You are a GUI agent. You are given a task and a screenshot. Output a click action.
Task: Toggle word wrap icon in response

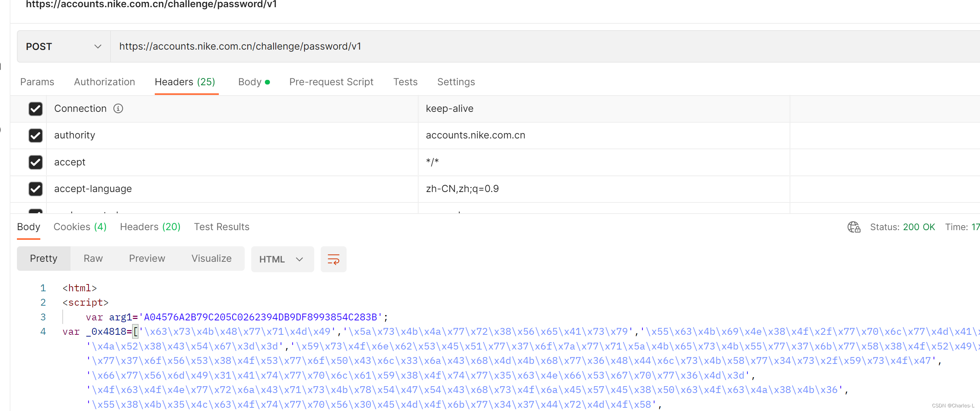[333, 259]
